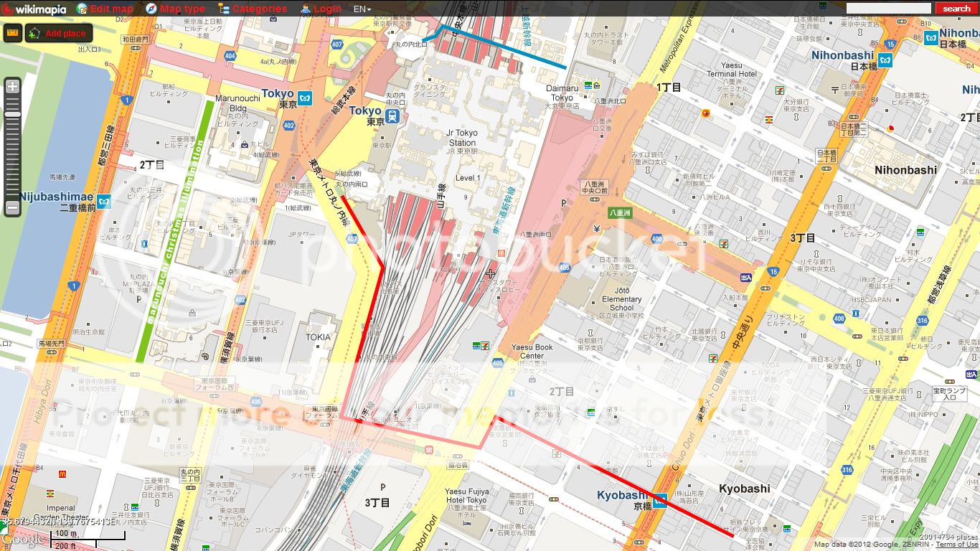Select the Tokyo metro station icon
The image size is (980, 551).
[x=305, y=97]
